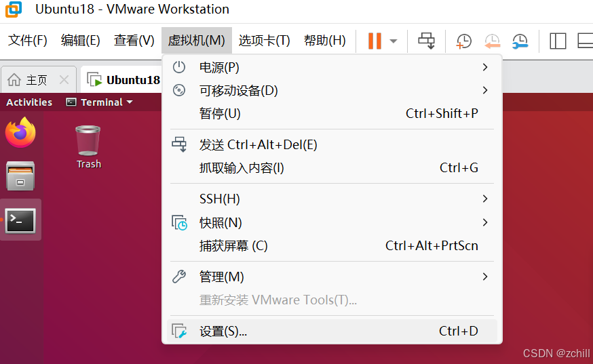Choose 电源(P) menu entry
Screen dimensions: 593x364
coord(332,67)
